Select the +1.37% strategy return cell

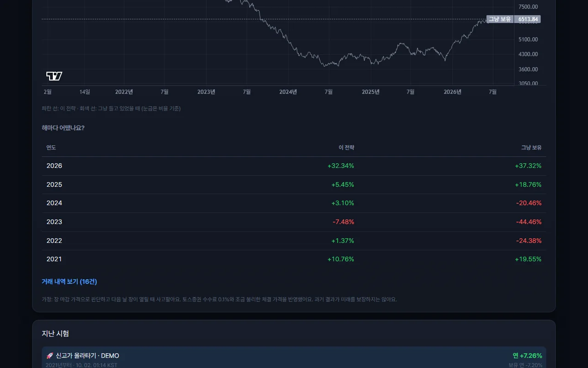343,241
